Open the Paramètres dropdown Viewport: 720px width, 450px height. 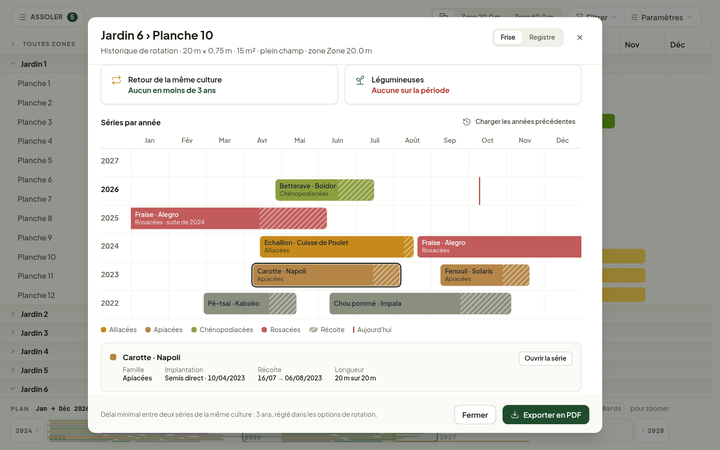coord(662,17)
